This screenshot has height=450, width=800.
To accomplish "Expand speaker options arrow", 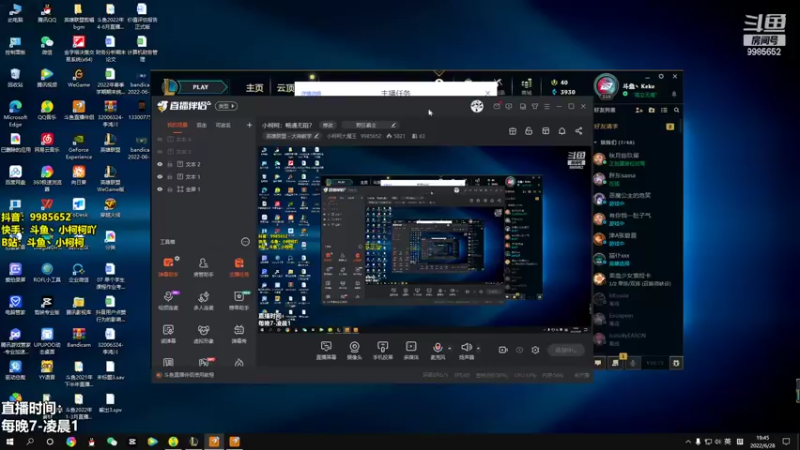I will pos(478,348).
